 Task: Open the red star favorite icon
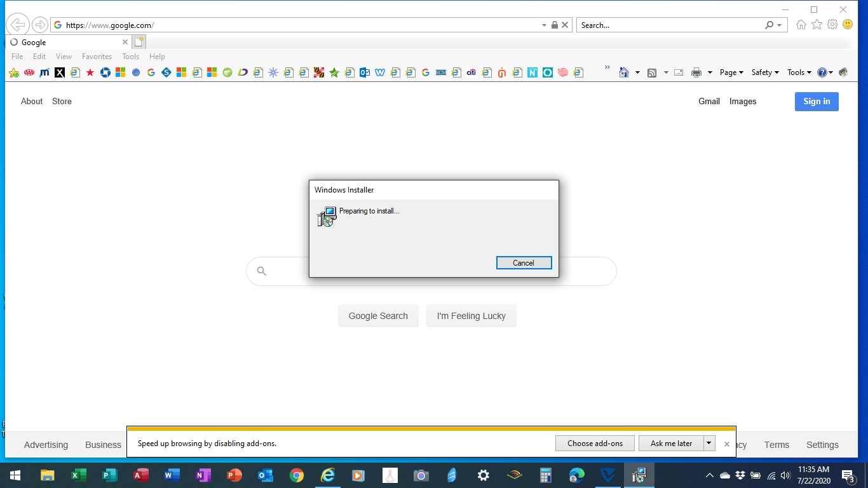tap(90, 72)
